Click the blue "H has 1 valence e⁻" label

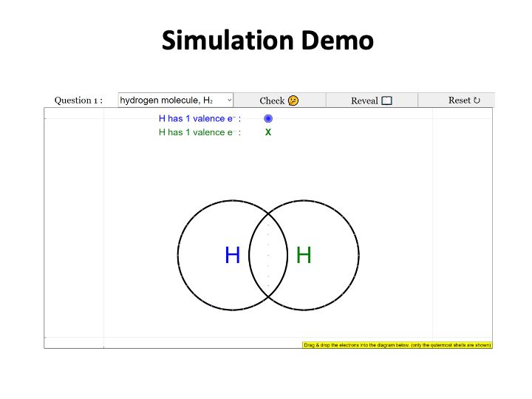pyautogui.click(x=199, y=118)
